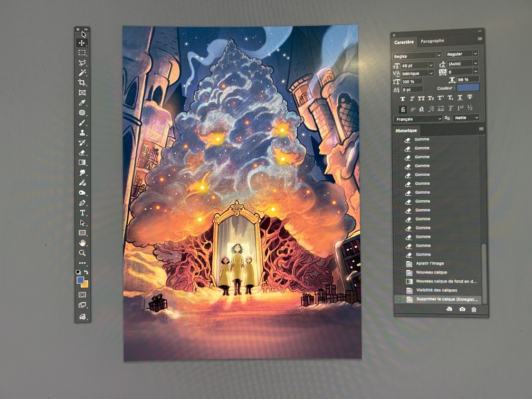This screenshot has width=532, height=399.
Task: Expand the Français language dropdown
Action: click(417, 119)
